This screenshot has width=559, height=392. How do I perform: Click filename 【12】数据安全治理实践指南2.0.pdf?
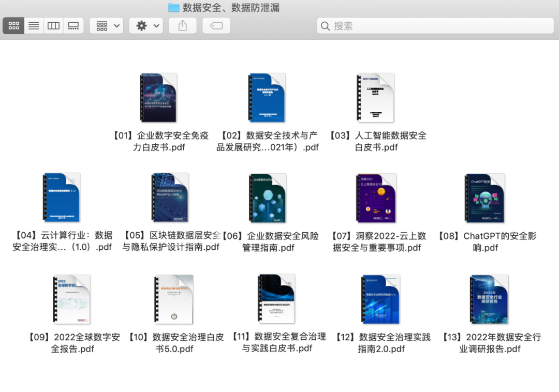coord(381,343)
